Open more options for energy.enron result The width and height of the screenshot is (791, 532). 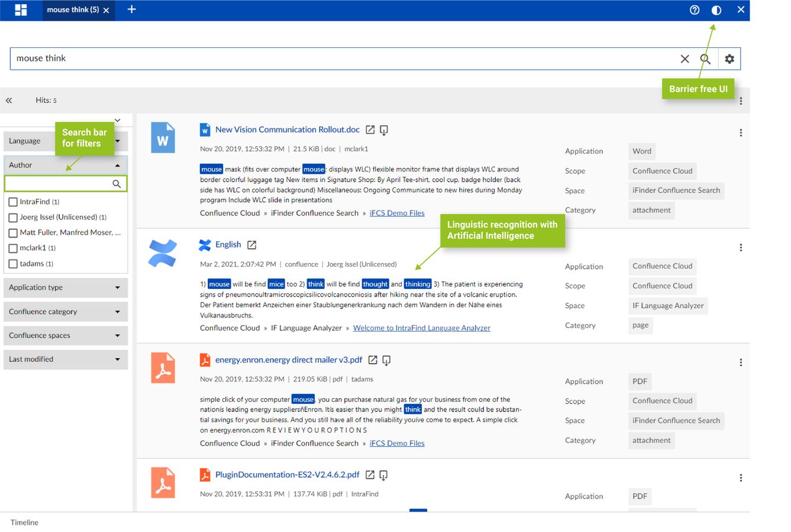tap(741, 362)
